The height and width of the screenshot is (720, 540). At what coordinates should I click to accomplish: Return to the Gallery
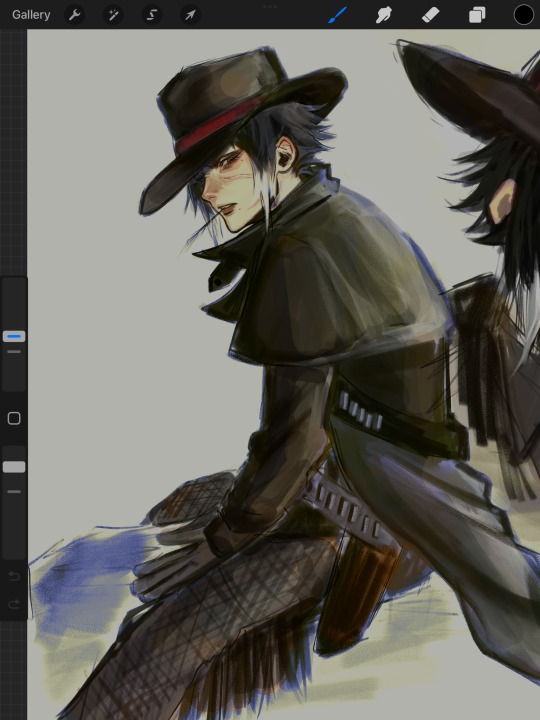pos(31,15)
